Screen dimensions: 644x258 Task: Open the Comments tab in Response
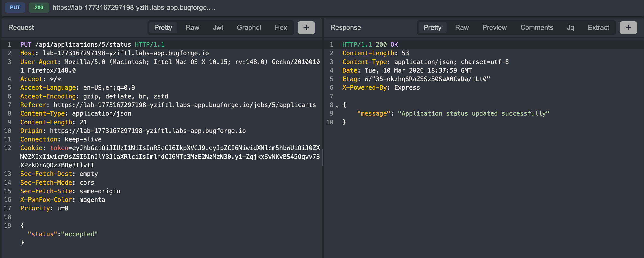tap(537, 28)
